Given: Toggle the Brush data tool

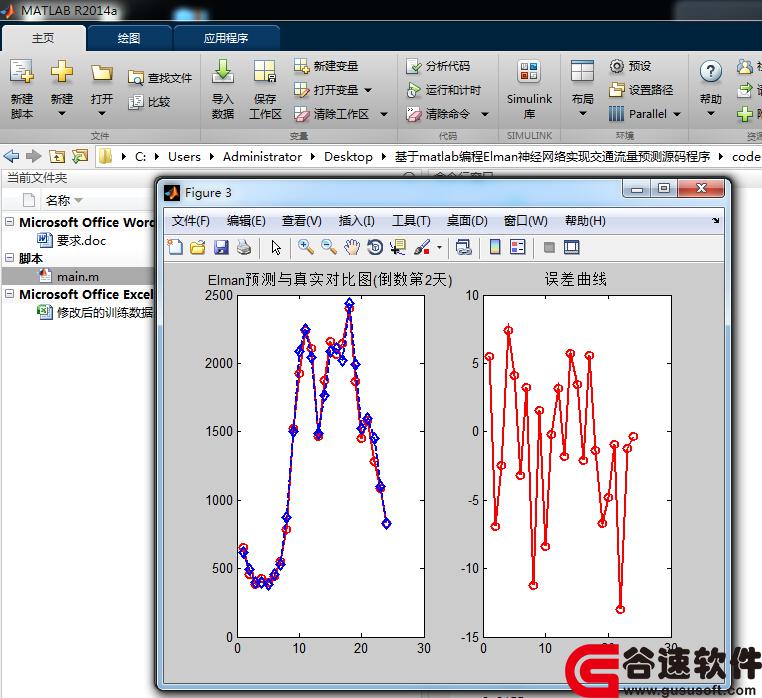Looking at the screenshot, I should click(x=422, y=247).
